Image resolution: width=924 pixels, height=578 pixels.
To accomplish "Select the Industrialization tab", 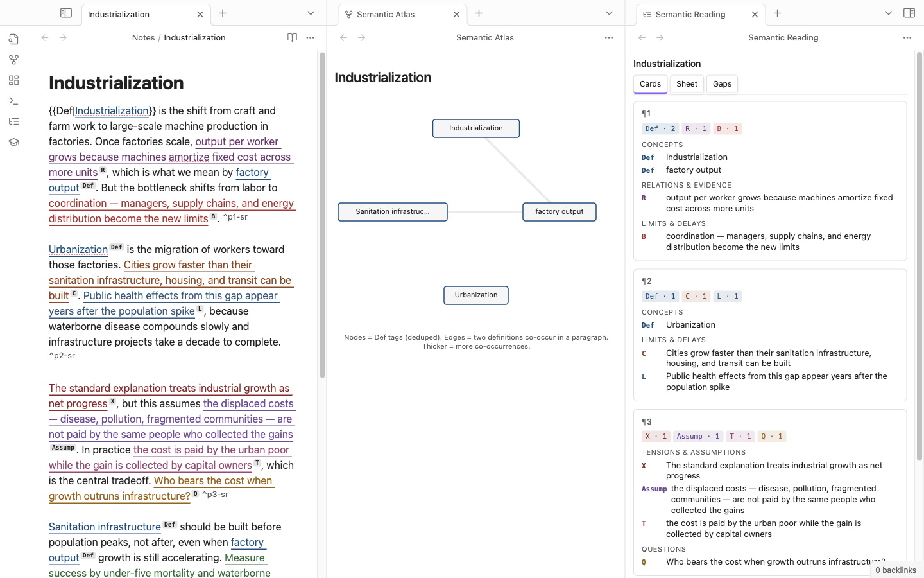I will tap(146, 14).
